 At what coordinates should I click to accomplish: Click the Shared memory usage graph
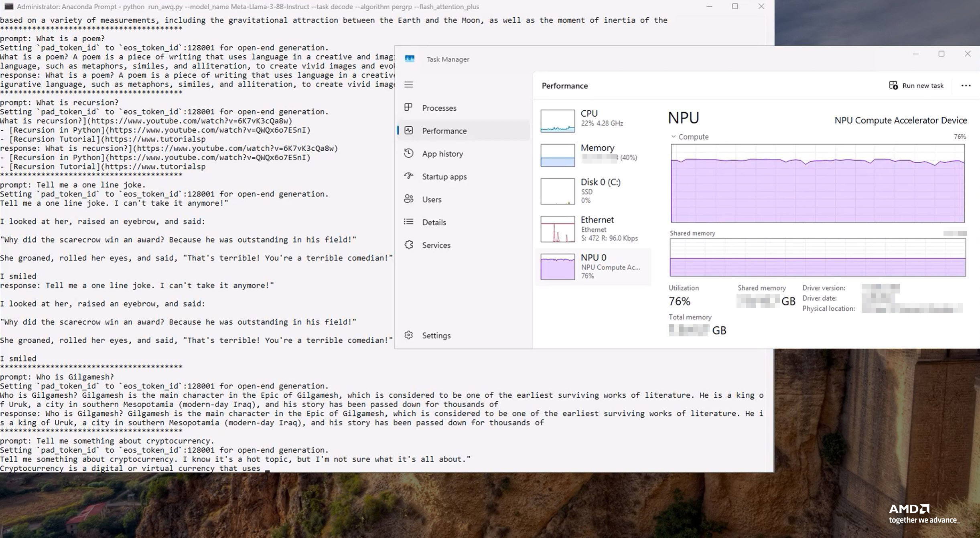(x=818, y=257)
